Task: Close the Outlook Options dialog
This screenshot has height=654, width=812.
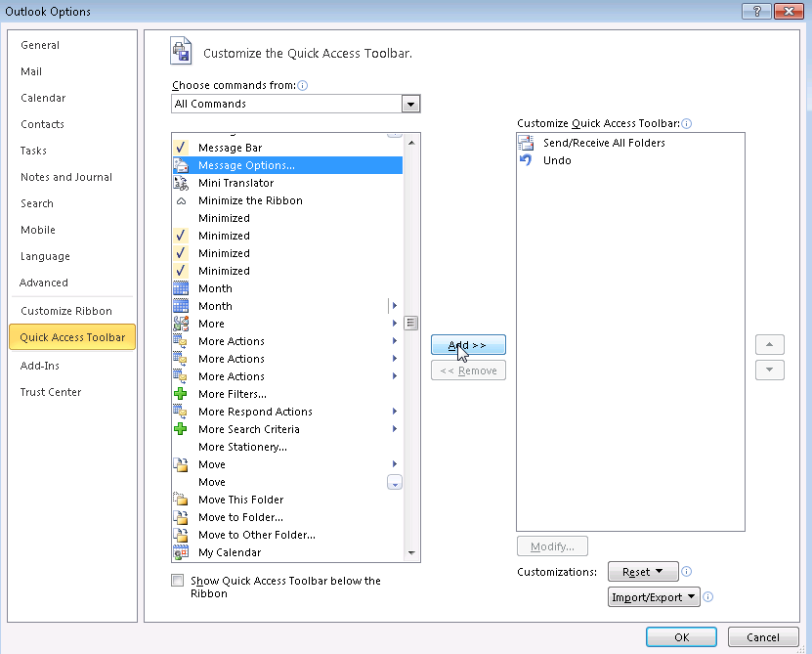Action: [789, 11]
